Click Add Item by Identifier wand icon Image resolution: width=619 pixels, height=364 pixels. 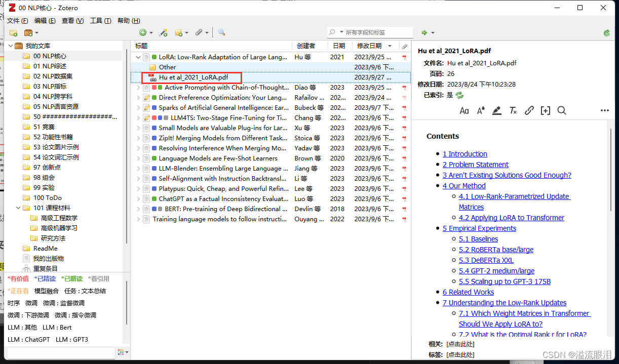click(x=163, y=32)
